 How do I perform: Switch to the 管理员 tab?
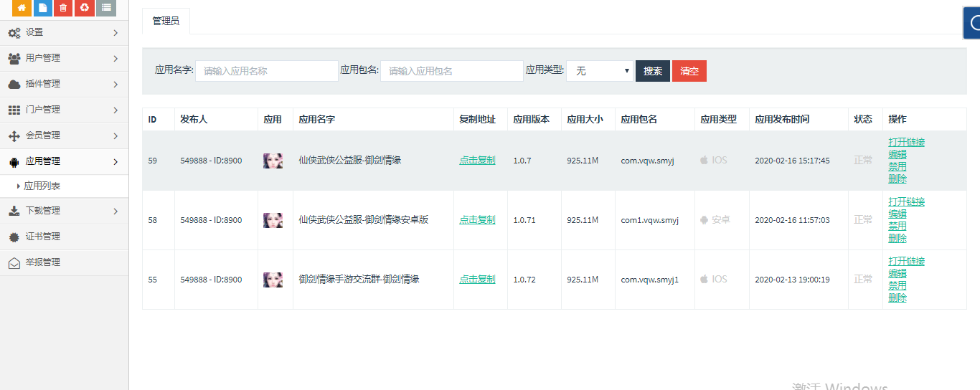[166, 22]
